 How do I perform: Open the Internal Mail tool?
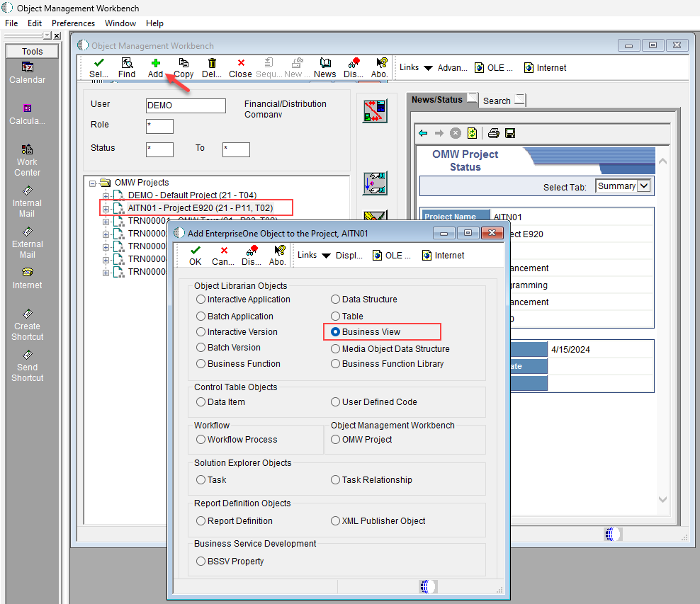point(27,202)
